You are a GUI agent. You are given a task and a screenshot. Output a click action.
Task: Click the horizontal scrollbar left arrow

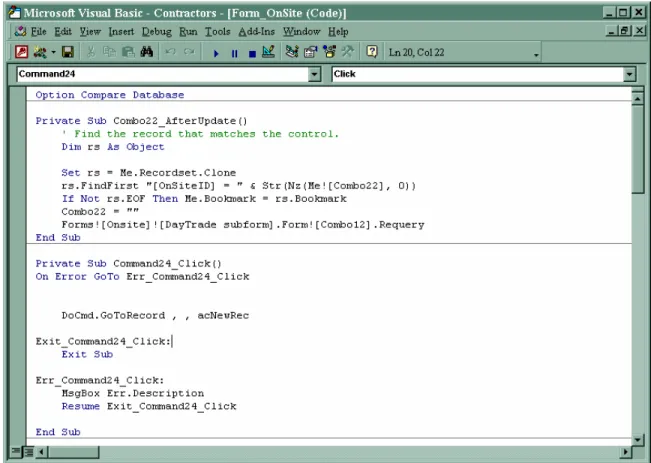[x=42, y=451]
